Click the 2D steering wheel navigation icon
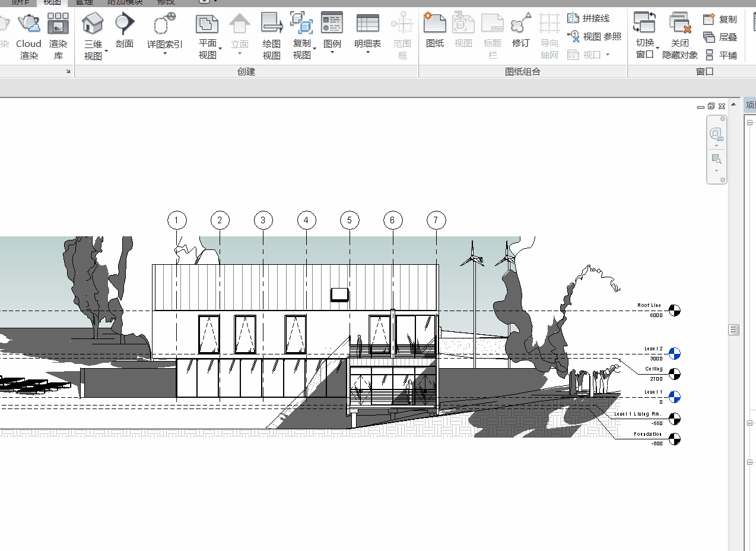Viewport: 756px width, 551px height. pos(716,134)
